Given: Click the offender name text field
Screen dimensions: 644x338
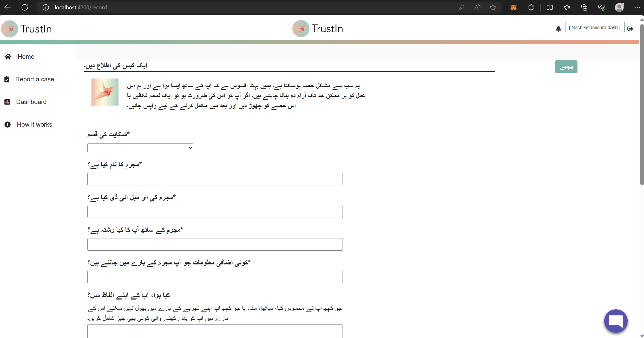Looking at the screenshot, I should coord(215,179).
